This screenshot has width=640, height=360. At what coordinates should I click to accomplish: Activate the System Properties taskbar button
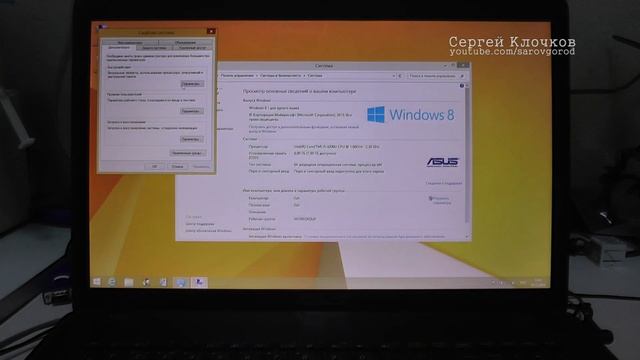(x=199, y=282)
